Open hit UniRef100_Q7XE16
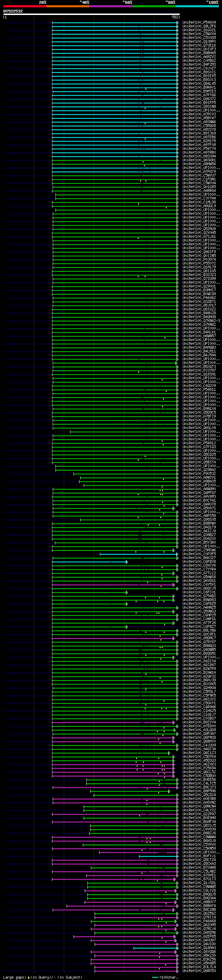The image size is (222, 980). [199, 45]
